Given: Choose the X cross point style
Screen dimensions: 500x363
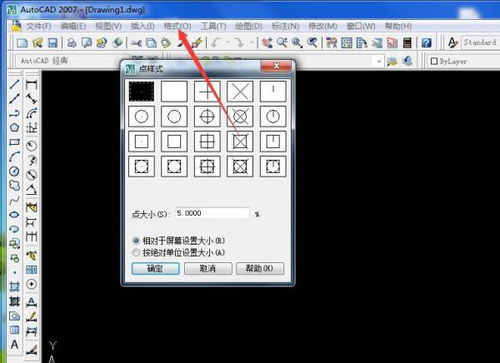Looking at the screenshot, I should pyautogui.click(x=240, y=91).
